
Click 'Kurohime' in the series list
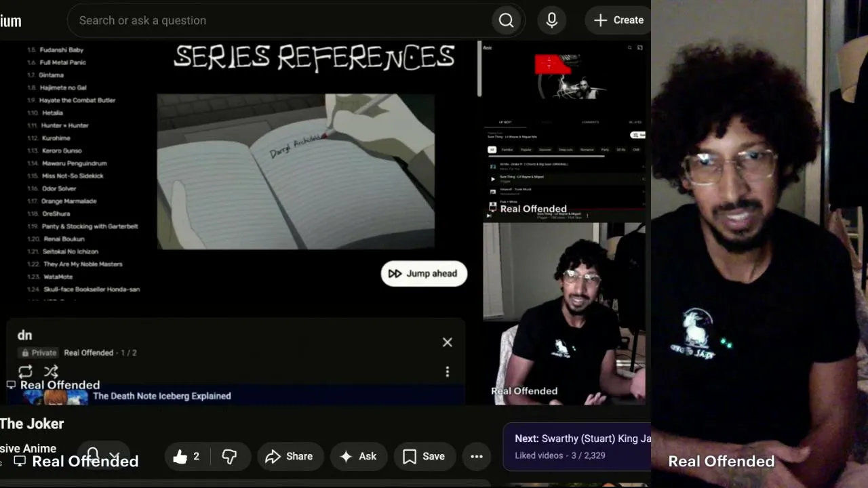click(56, 138)
